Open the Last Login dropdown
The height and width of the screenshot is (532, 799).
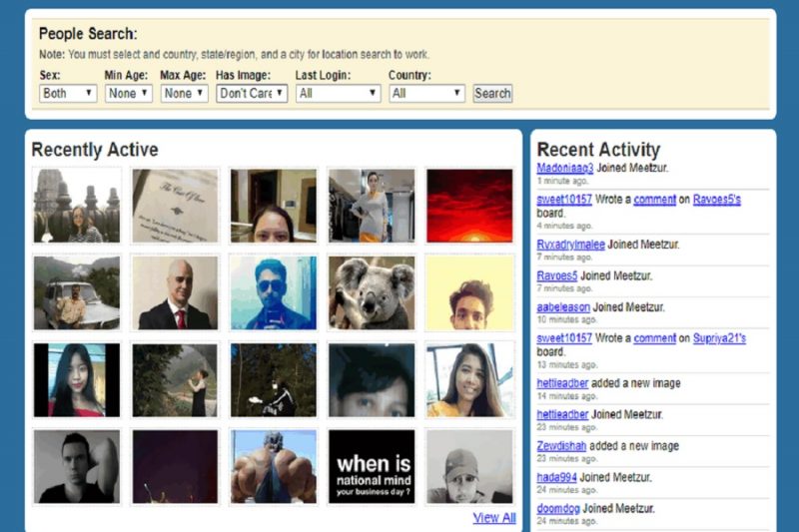tap(338, 93)
